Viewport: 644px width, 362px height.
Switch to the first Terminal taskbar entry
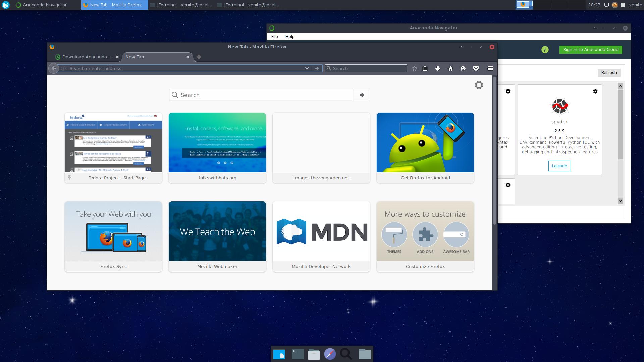coord(181,5)
